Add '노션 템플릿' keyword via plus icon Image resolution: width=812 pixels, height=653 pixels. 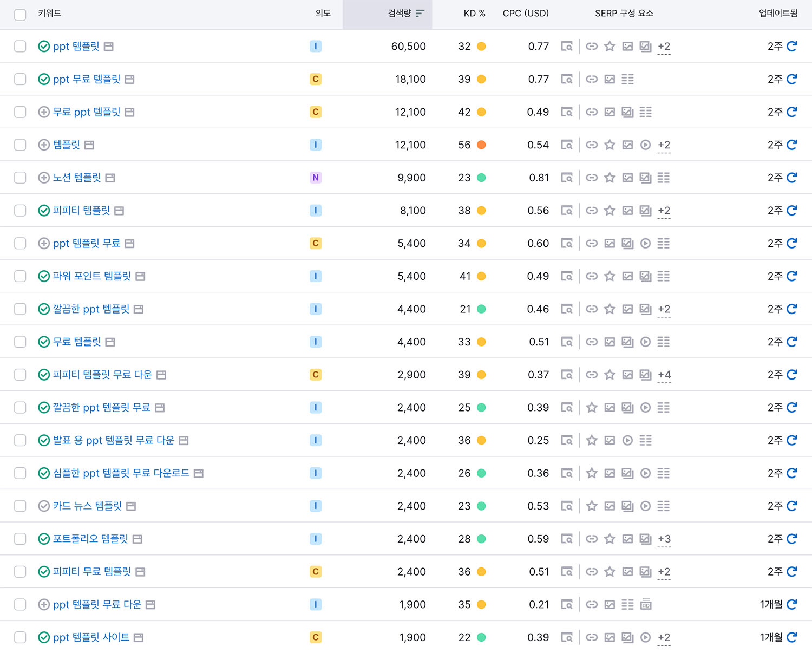click(x=44, y=178)
